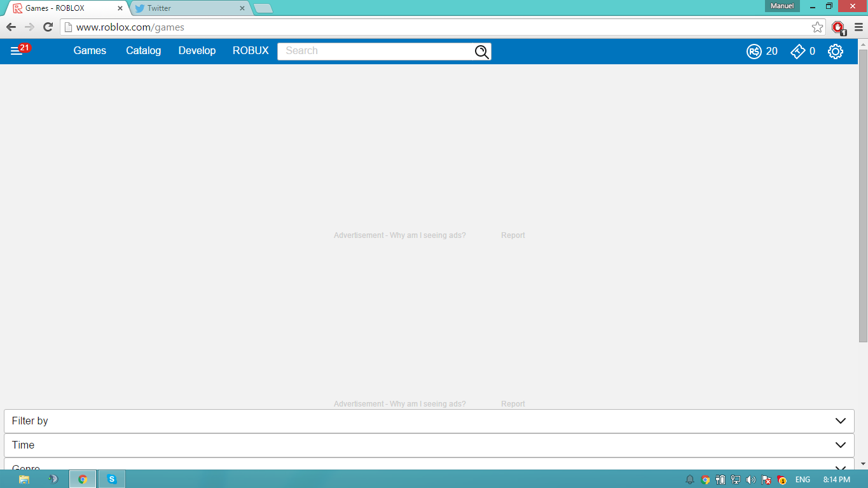Expand the Genre dropdown
Image resolution: width=868 pixels, height=488 pixels.
[429, 464]
